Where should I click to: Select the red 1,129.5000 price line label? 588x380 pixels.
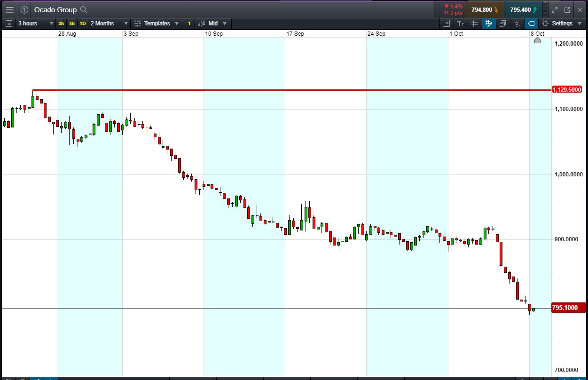point(567,89)
